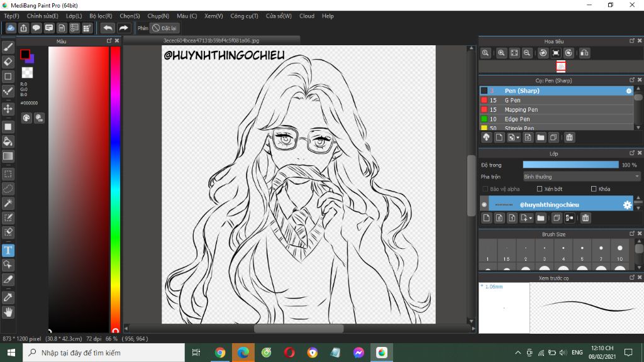Open Công cụ(T) menu
The width and height of the screenshot is (644, 362).
click(244, 16)
